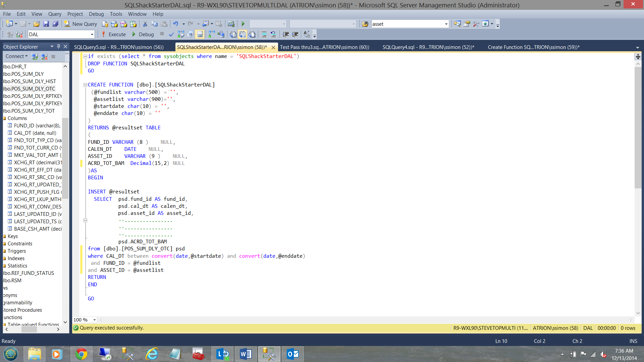
Task: Click the Parse query checkmark icon
Action: click(x=171, y=34)
